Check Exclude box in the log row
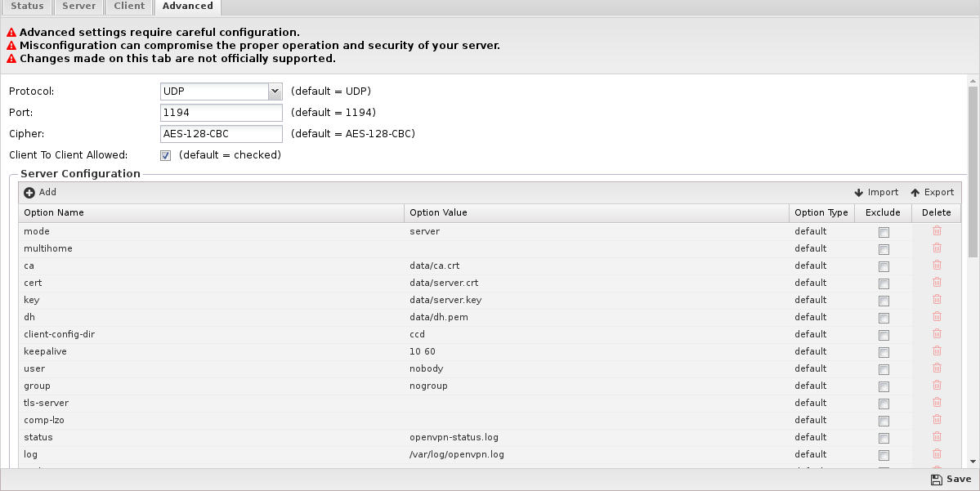 tap(884, 455)
